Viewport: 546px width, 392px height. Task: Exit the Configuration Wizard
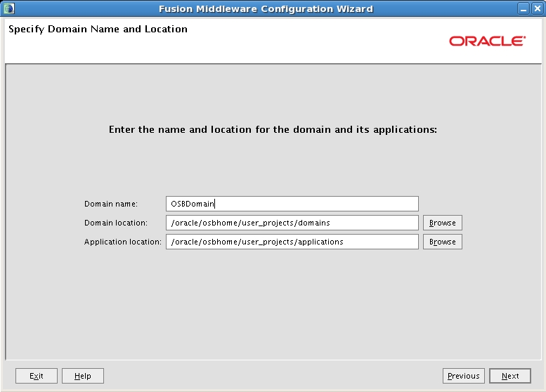click(37, 376)
